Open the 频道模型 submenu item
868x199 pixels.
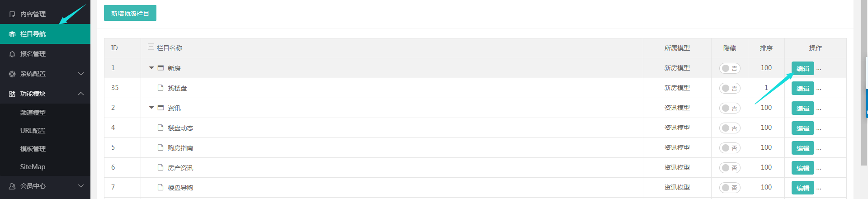tap(33, 113)
